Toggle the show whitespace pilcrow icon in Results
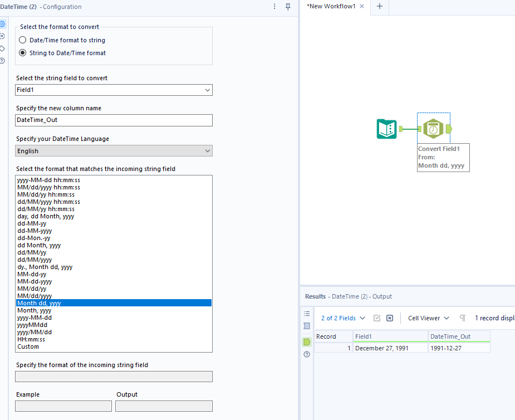Image resolution: width=515 pixels, height=420 pixels. (x=463, y=318)
